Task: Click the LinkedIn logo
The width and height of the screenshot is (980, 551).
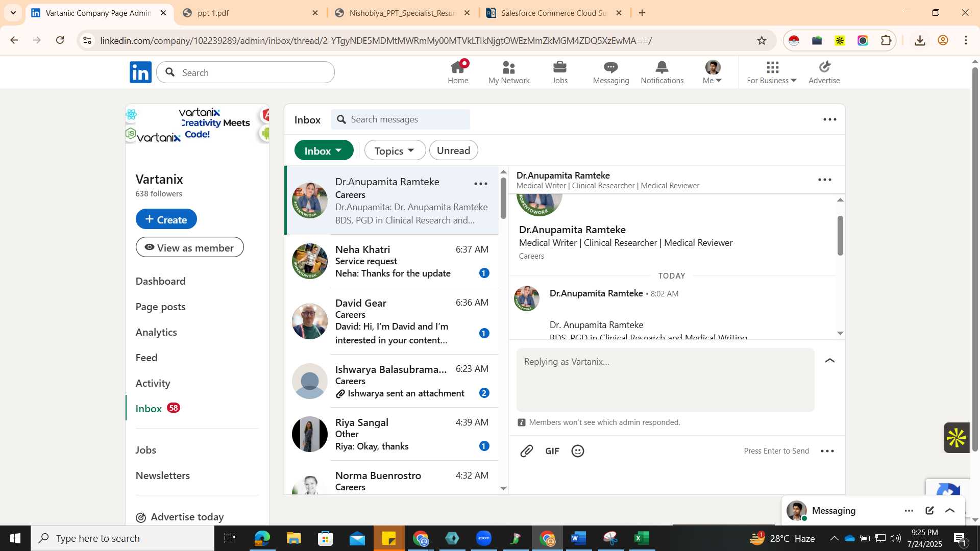Action: pos(140,72)
